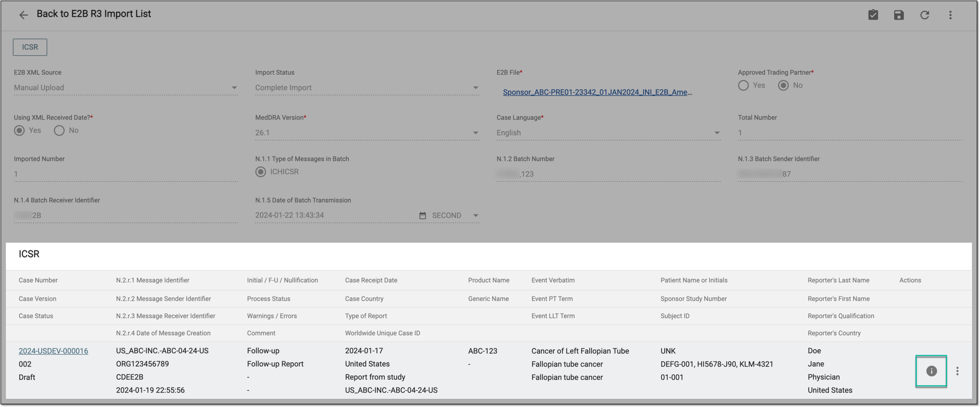The height and width of the screenshot is (407, 980).
Task: Select No for Using XML Received Date
Action: (59, 131)
